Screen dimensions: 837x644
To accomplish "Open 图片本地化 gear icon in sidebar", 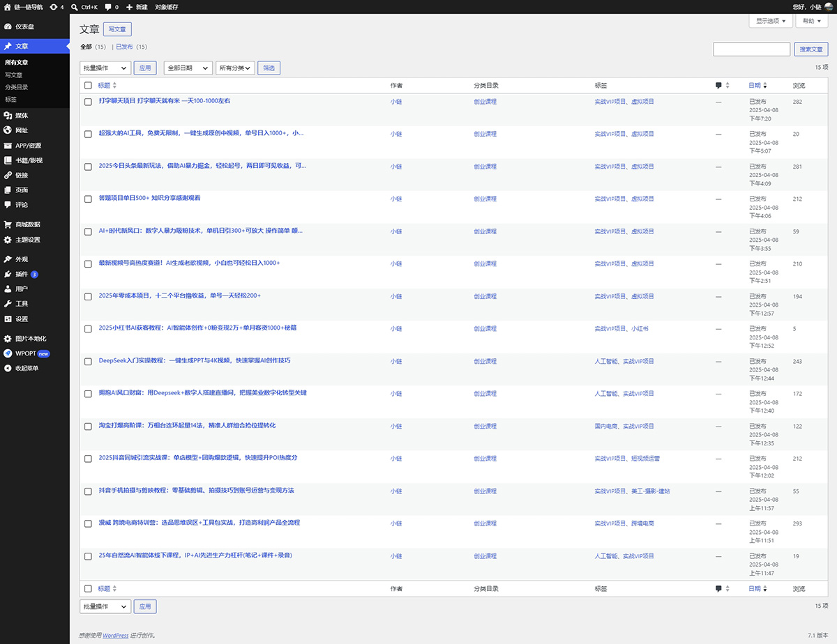I will pyautogui.click(x=8, y=339).
